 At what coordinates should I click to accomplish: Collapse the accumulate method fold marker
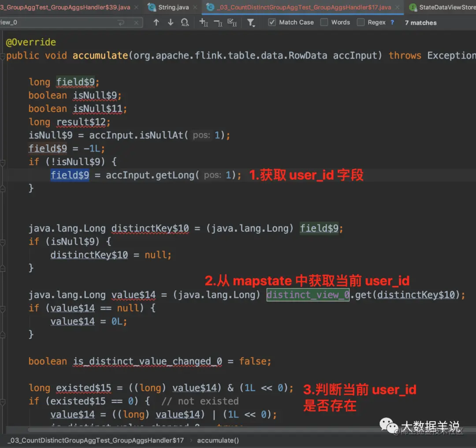[x=3, y=56]
